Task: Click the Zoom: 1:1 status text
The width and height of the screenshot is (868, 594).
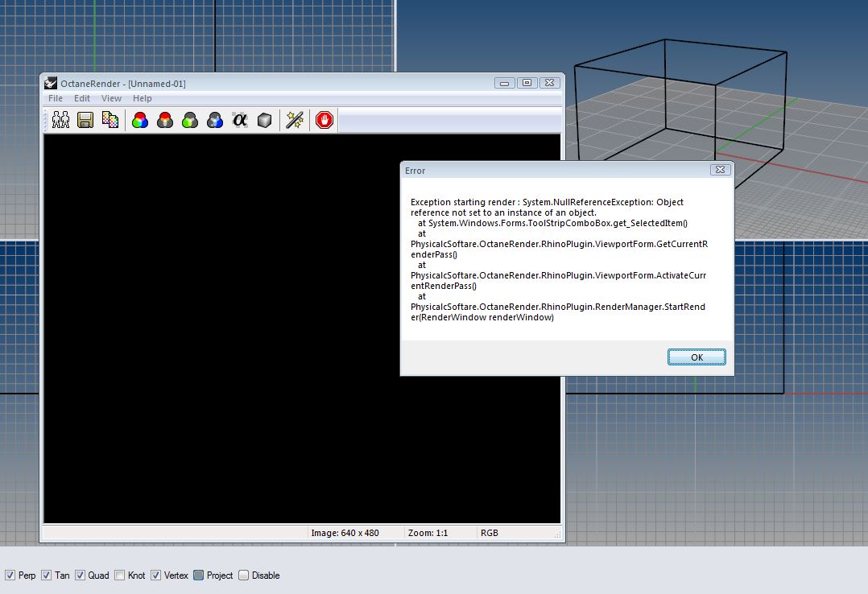Action: click(428, 533)
